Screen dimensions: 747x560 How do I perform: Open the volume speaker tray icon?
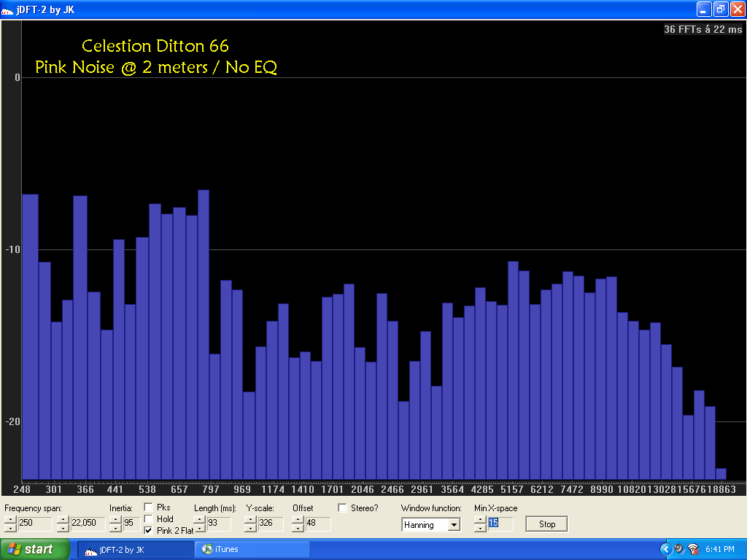click(679, 549)
